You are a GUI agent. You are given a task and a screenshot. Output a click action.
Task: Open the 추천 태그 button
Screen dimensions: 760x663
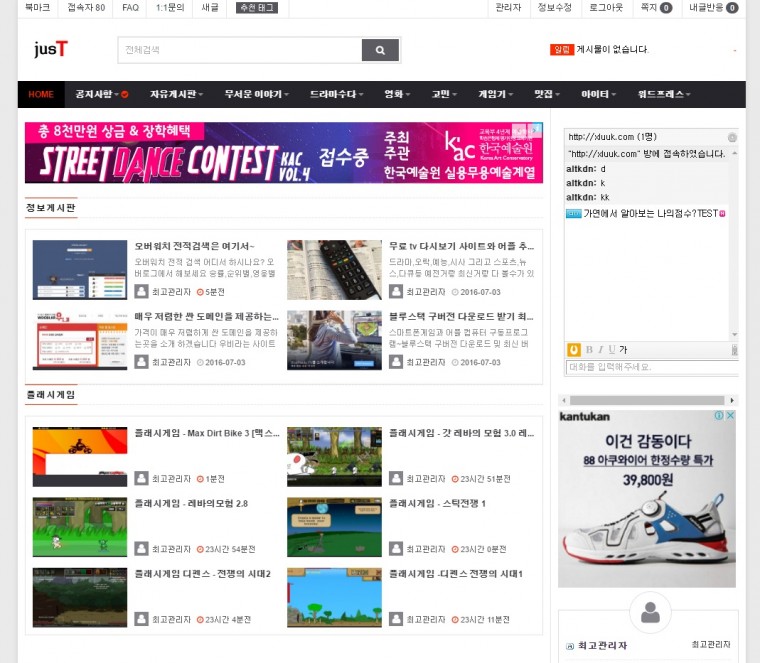pyautogui.click(x=257, y=7)
